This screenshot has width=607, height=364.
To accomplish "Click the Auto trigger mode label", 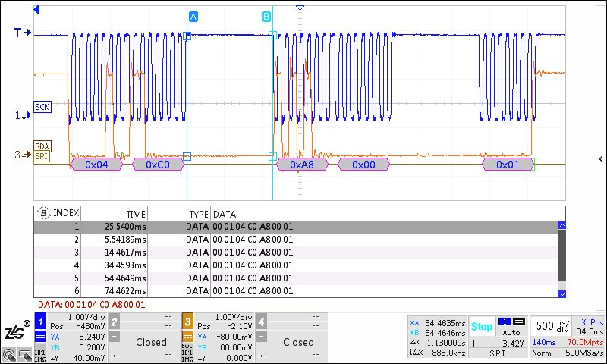I will [x=511, y=332].
